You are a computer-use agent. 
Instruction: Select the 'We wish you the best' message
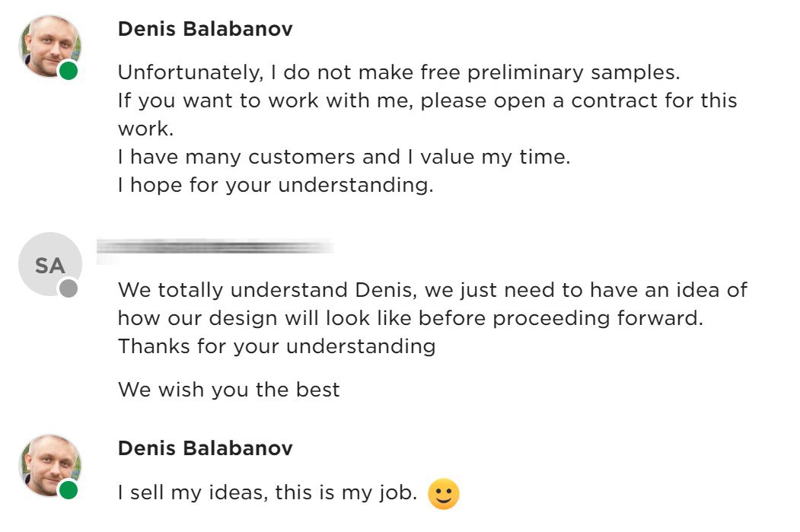point(228,390)
